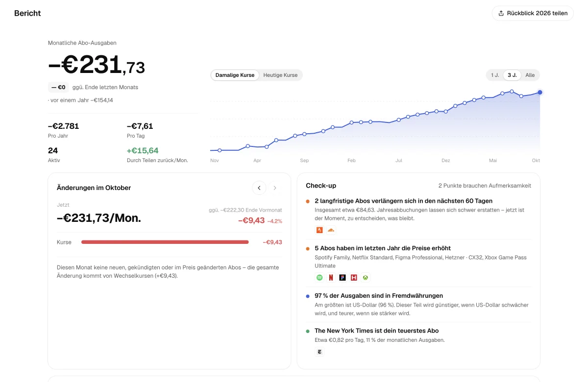Click 'vor einem Jahr −€154,14' text
Viewport: 588px width, 382px height.
coord(81,100)
